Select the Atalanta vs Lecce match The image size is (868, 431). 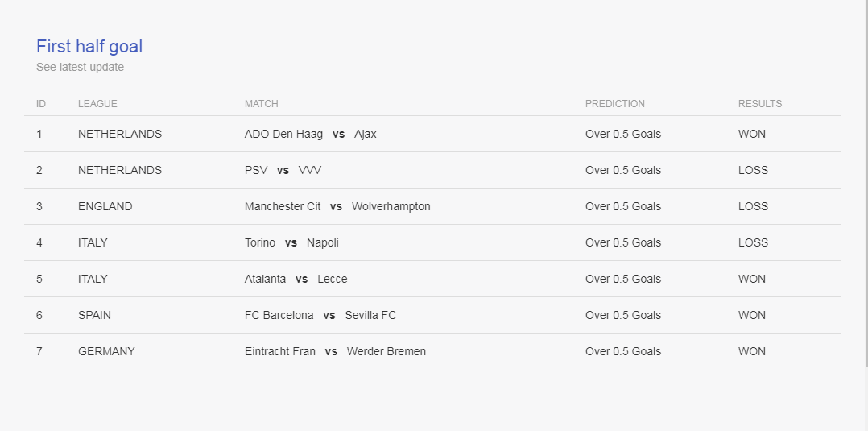click(x=296, y=280)
